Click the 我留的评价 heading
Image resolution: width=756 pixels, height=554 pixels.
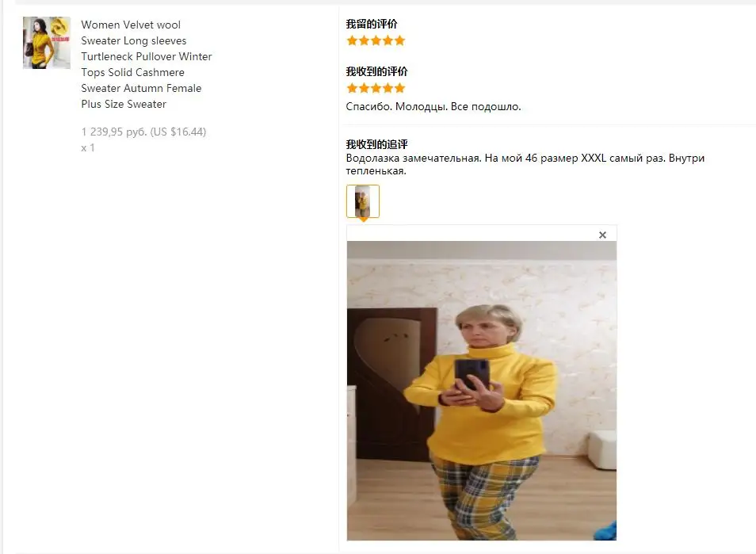click(372, 24)
